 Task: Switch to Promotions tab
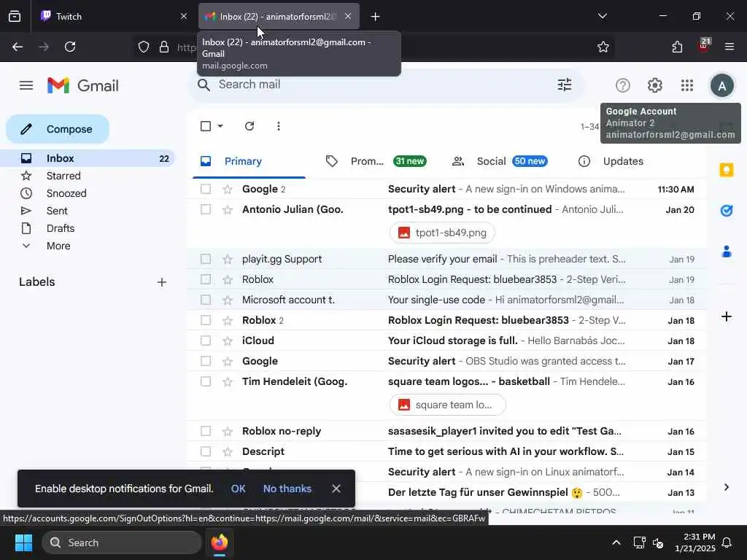(x=376, y=161)
